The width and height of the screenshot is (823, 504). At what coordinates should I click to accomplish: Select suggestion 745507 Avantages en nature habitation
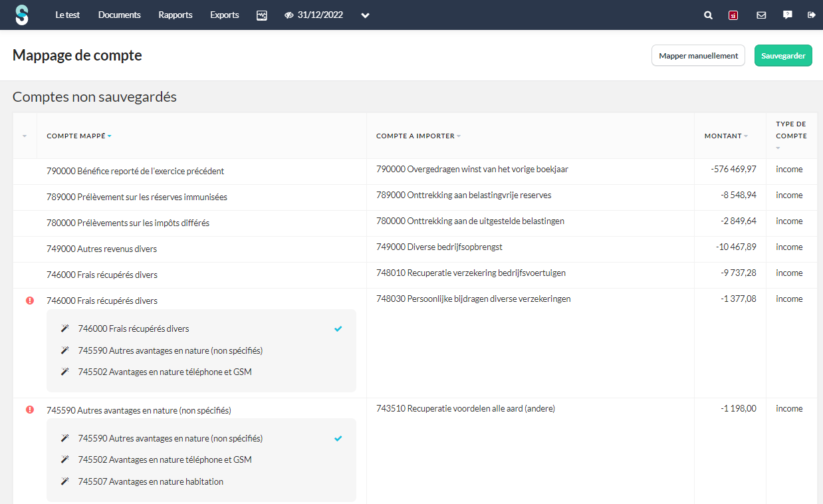point(150,481)
